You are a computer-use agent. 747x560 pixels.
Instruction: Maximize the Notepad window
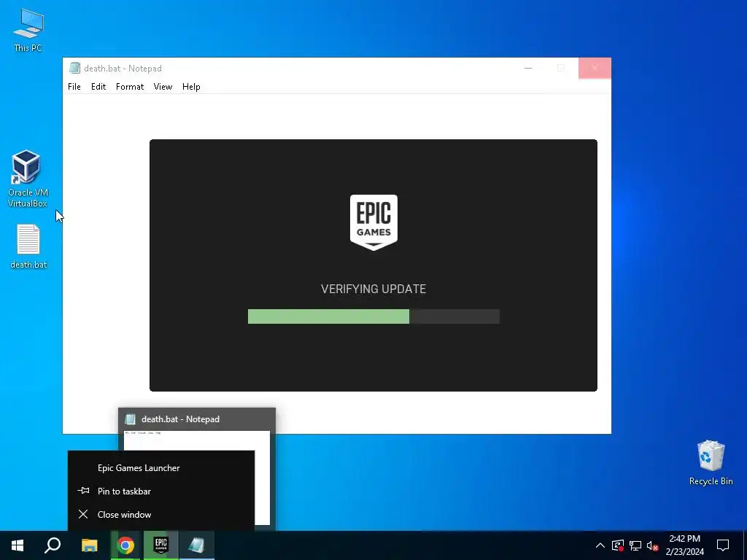pyautogui.click(x=561, y=68)
